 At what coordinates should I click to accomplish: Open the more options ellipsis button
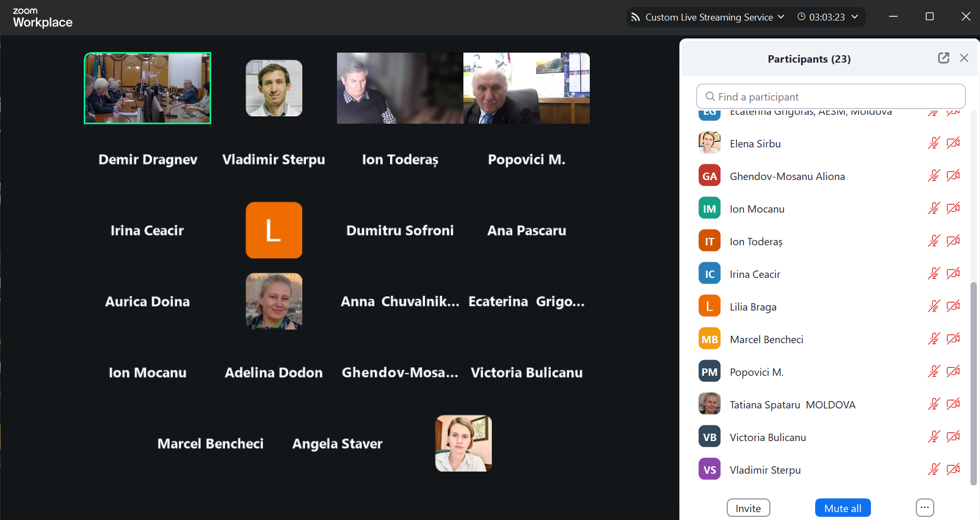[924, 508]
